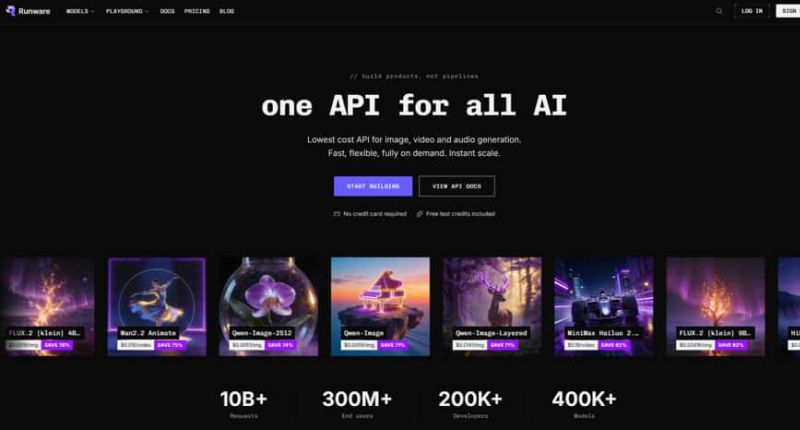The height and width of the screenshot is (430, 800).
Task: Click the Start Building button
Action: (373, 186)
